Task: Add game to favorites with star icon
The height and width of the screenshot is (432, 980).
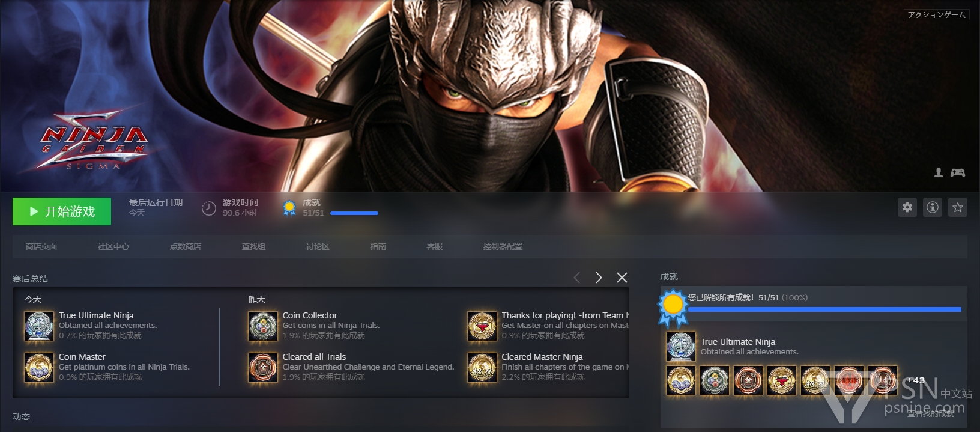Action: pos(957,207)
